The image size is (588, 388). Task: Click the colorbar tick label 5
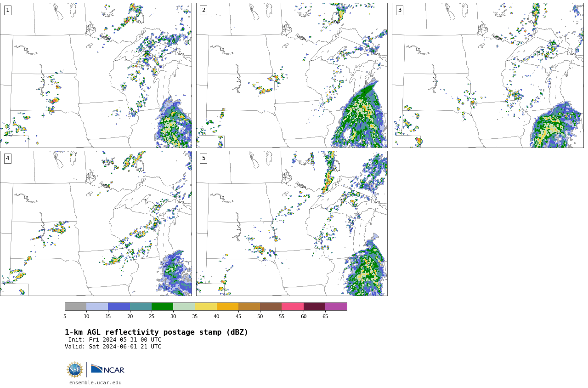pos(65,316)
